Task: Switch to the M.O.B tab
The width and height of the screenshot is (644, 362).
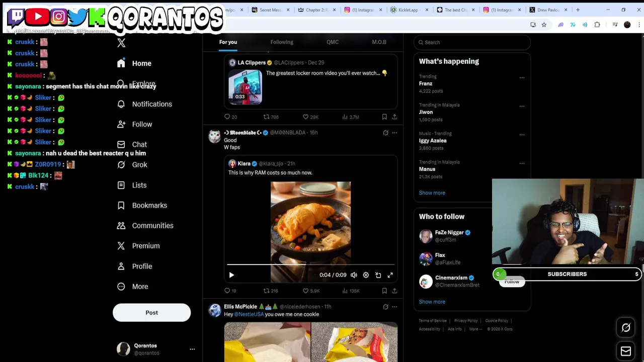Action: click(x=379, y=42)
